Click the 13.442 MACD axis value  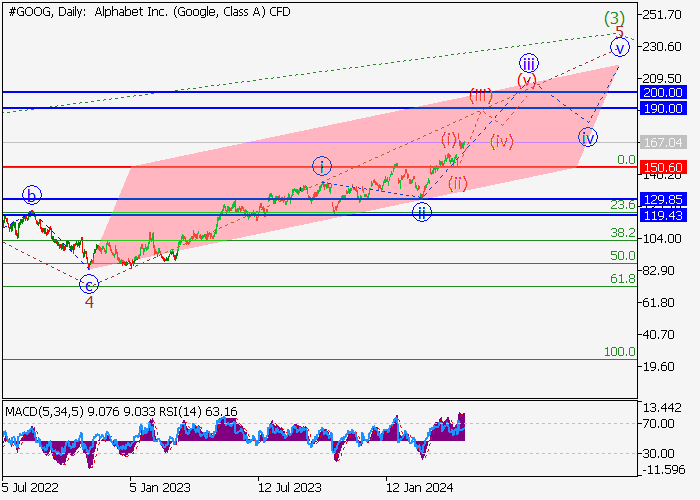coord(662,408)
